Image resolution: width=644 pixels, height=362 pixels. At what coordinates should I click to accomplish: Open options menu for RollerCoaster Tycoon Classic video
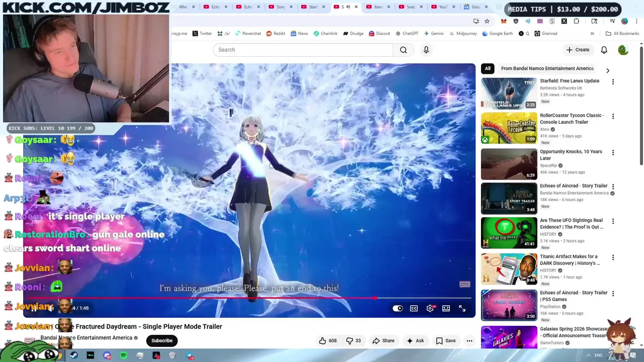coord(613,116)
